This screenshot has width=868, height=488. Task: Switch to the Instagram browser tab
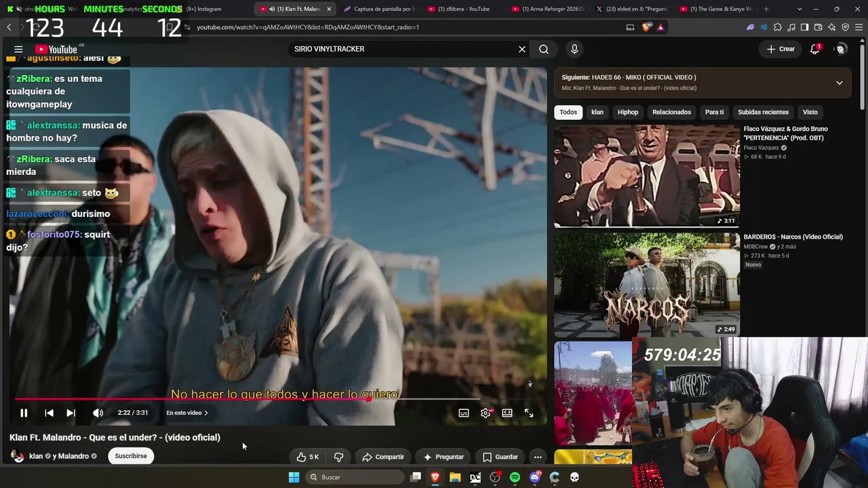coord(203,9)
